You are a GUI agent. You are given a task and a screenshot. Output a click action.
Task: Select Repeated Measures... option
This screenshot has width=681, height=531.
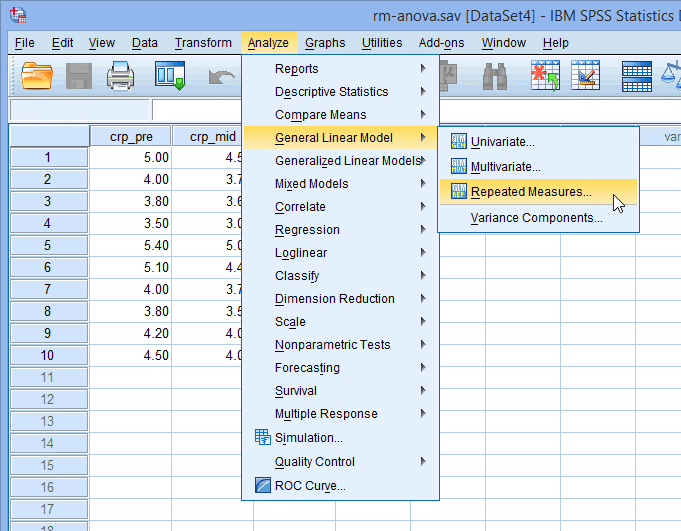(x=539, y=191)
